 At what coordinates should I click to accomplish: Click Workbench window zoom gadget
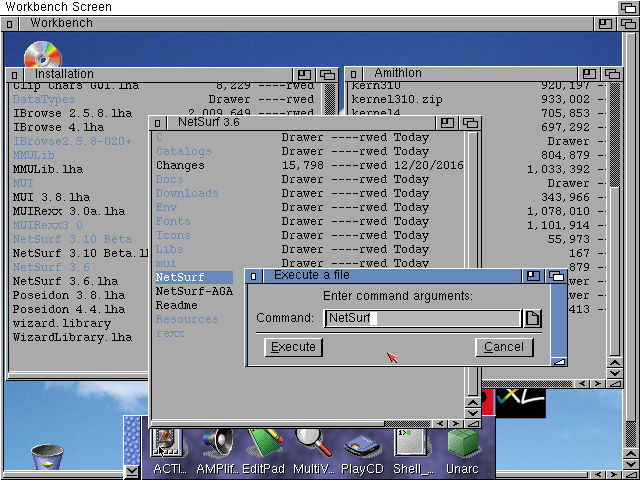(x=605, y=24)
